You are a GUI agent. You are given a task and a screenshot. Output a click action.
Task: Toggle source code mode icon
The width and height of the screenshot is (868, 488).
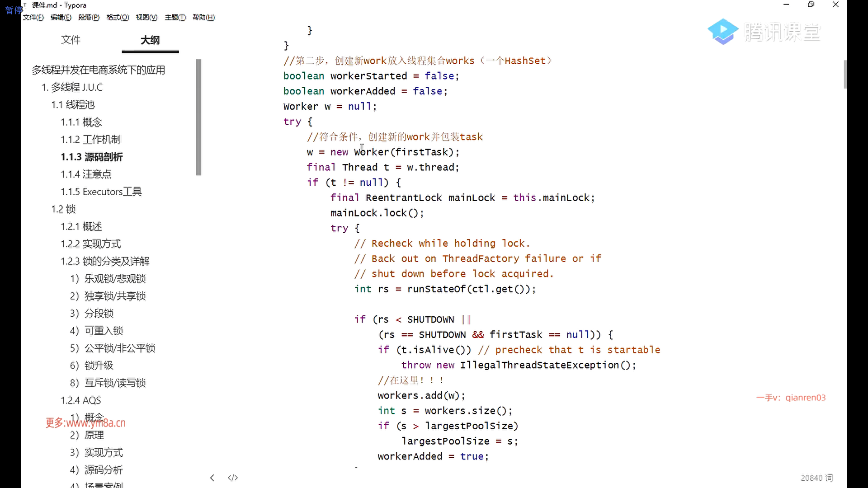pyautogui.click(x=233, y=478)
